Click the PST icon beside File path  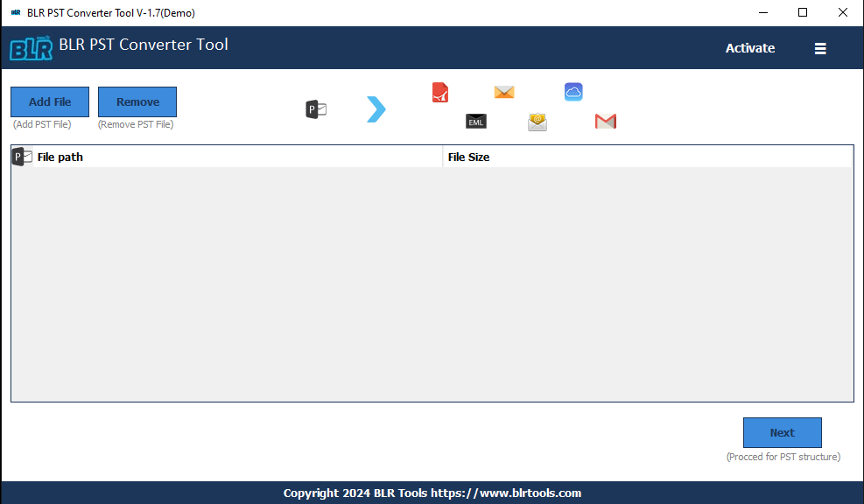(22, 157)
